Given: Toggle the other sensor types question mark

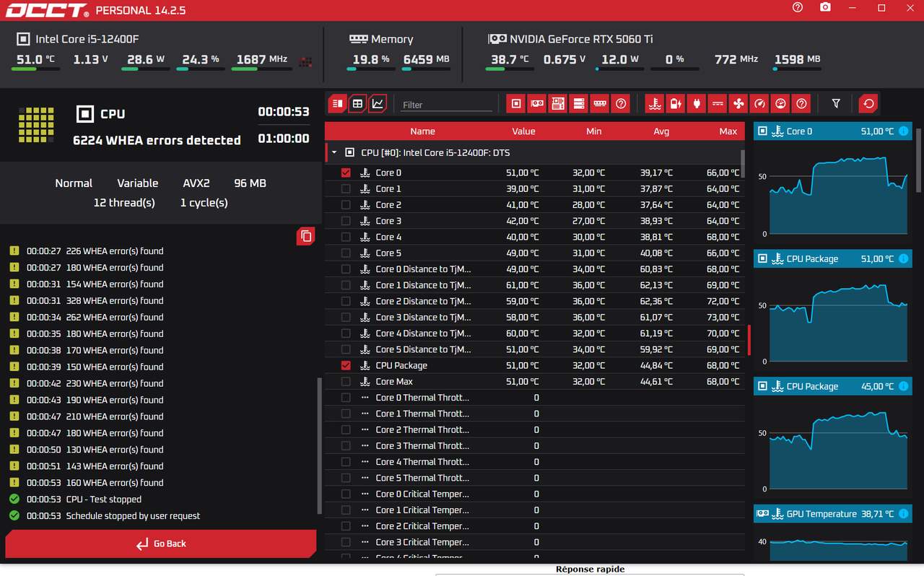Looking at the screenshot, I should [801, 104].
